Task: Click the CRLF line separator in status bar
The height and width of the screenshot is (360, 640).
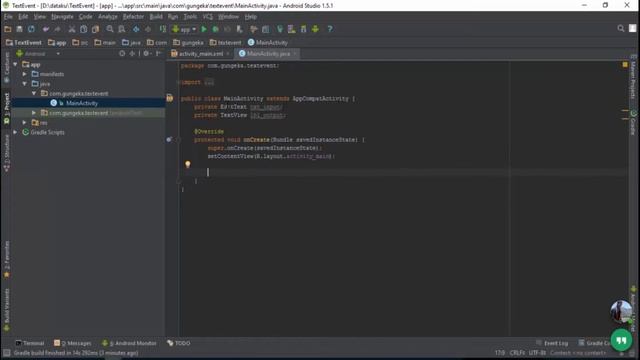Action: 517,353
